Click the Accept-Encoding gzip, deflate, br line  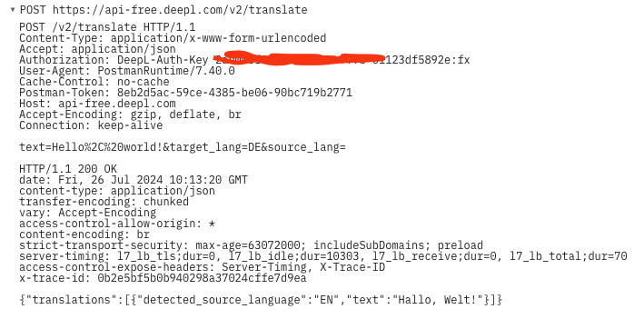(130, 115)
